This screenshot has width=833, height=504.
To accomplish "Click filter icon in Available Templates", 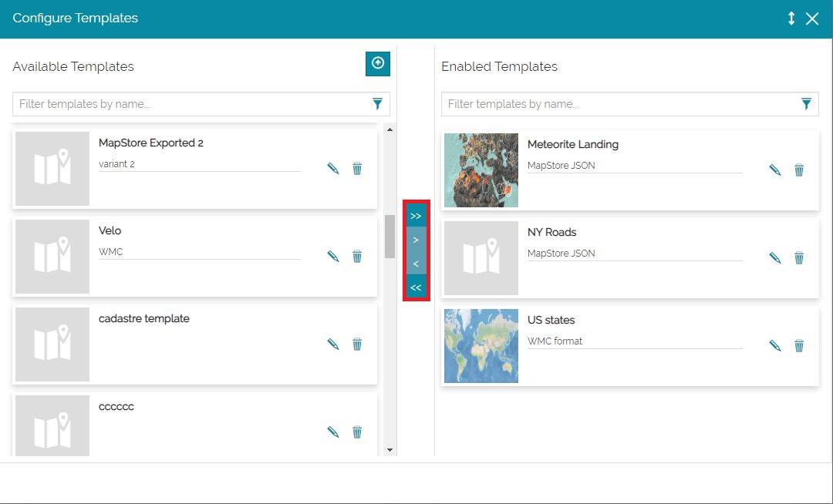I will [377, 104].
